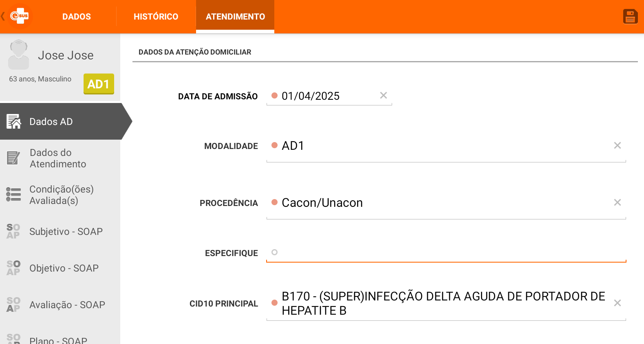
Task: Click the Dados do Atendimento notepad icon
Action: [x=13, y=158]
